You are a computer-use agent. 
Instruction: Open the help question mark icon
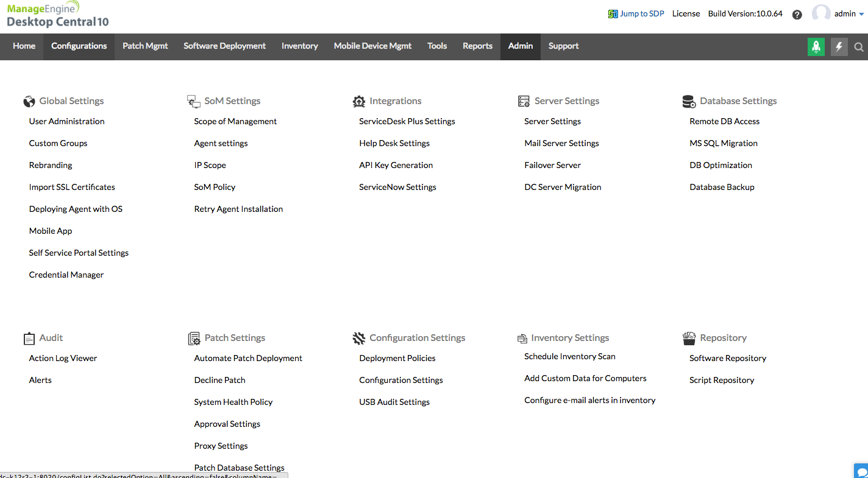click(797, 15)
